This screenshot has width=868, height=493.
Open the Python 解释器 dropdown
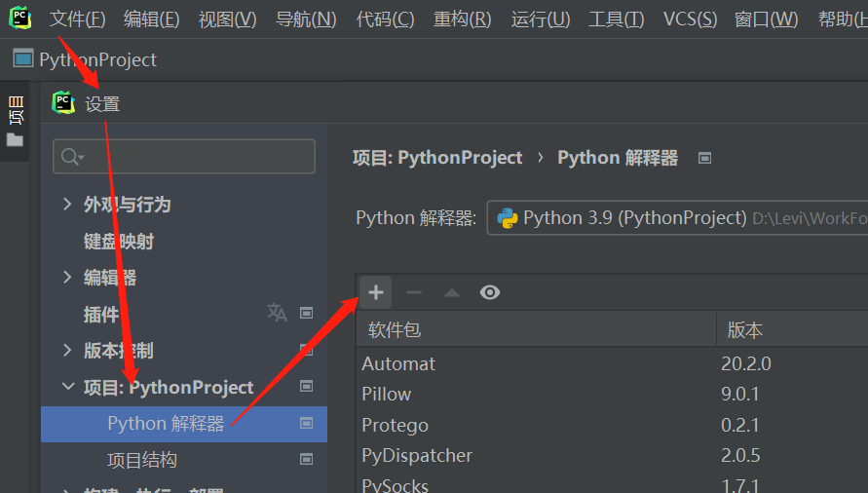tap(678, 217)
